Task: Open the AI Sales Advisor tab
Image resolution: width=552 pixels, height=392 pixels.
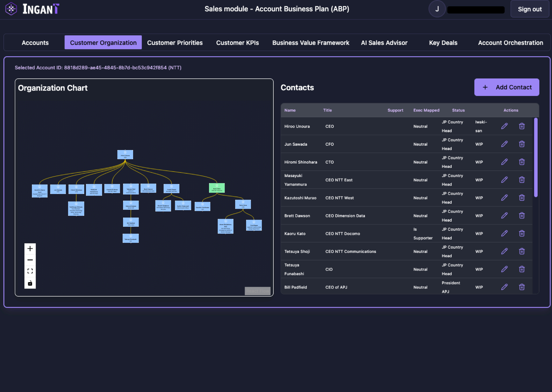Action: [384, 43]
